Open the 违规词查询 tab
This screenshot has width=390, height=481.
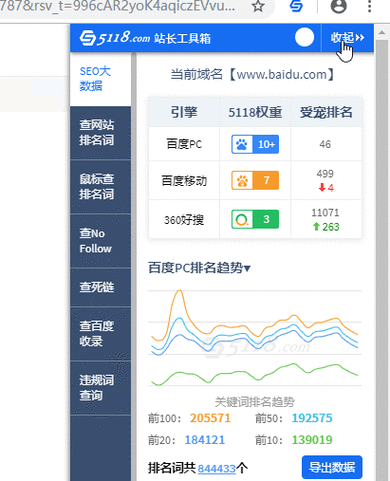click(x=100, y=388)
